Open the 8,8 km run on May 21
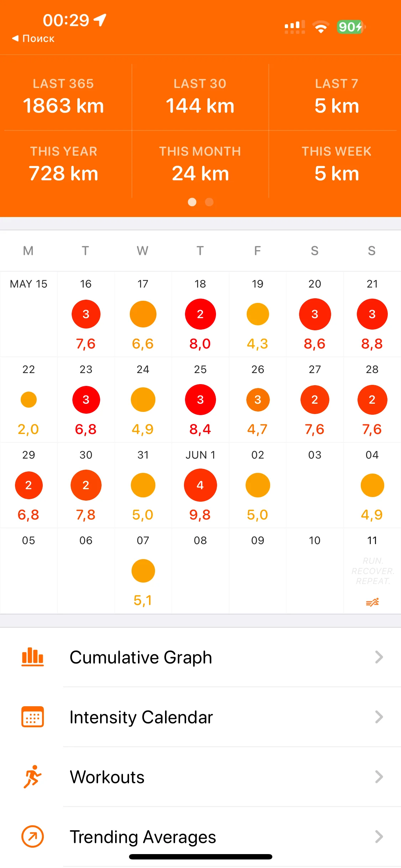This screenshot has height=868, width=401. pyautogui.click(x=372, y=314)
